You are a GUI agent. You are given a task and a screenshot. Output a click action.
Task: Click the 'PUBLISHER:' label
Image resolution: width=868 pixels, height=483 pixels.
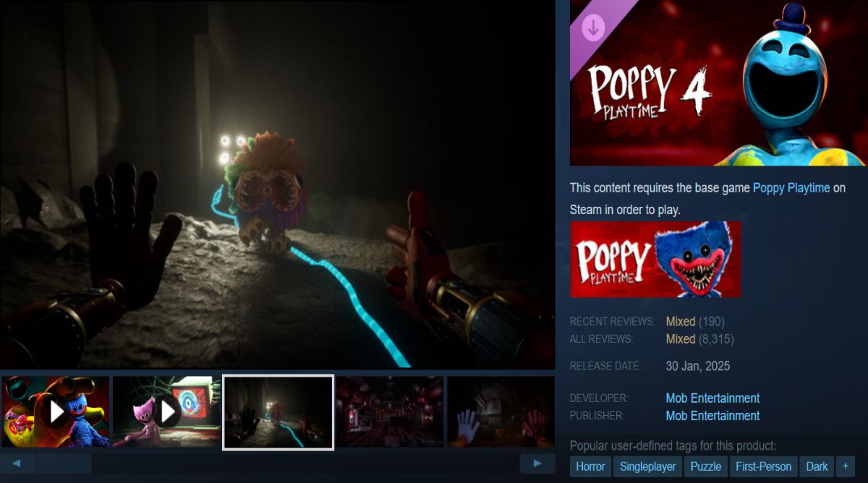tap(597, 416)
